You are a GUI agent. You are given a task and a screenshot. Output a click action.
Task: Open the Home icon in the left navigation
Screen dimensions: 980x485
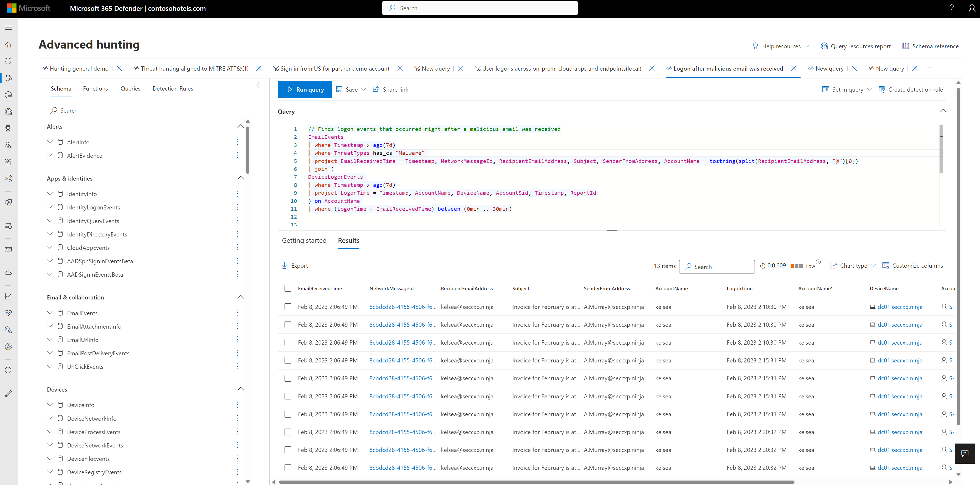8,44
